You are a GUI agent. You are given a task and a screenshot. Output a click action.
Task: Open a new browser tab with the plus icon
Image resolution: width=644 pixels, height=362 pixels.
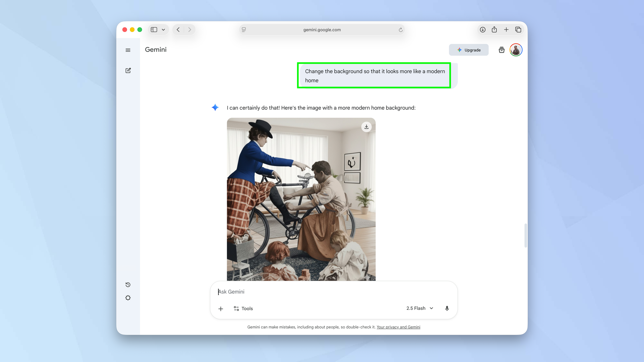tap(506, 29)
